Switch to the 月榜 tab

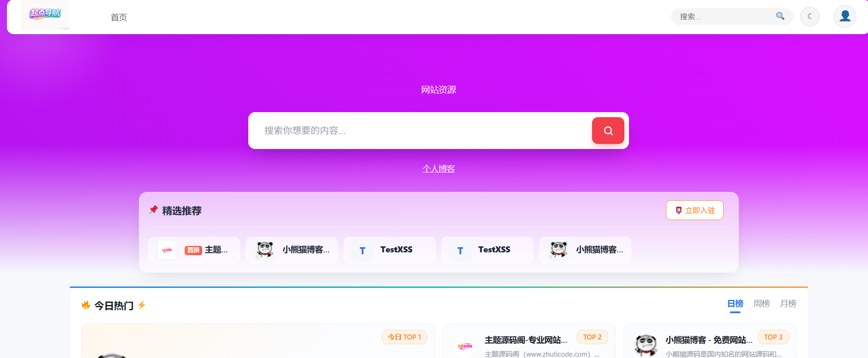pos(788,304)
